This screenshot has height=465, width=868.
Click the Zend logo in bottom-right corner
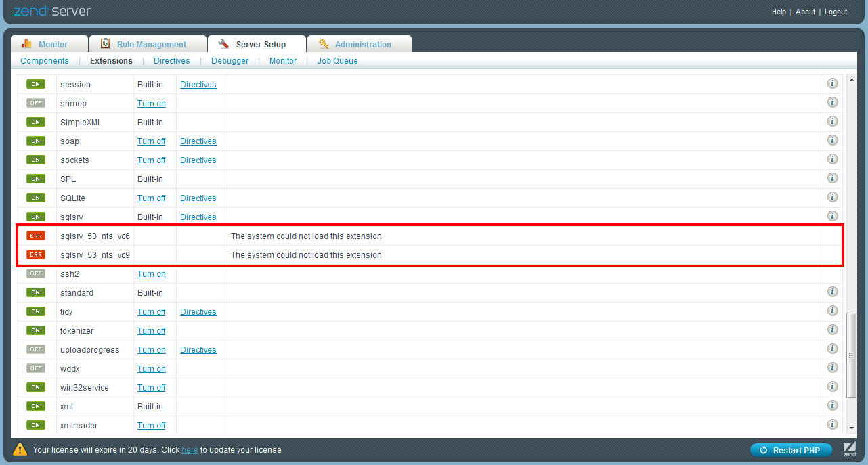tap(851, 450)
